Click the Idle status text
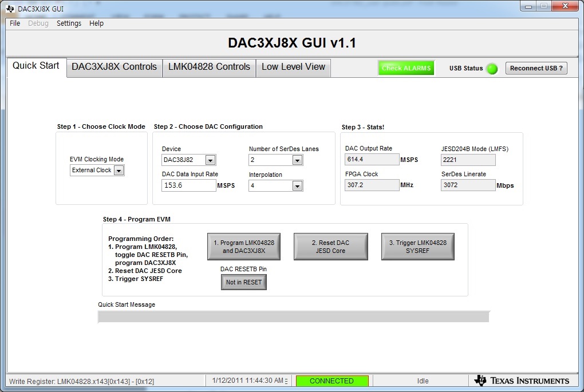The image size is (584, 392). [x=423, y=381]
